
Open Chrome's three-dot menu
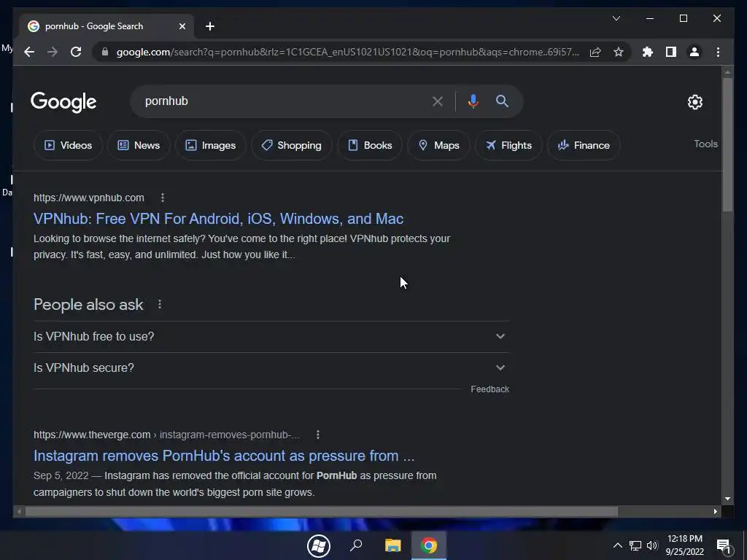(718, 52)
